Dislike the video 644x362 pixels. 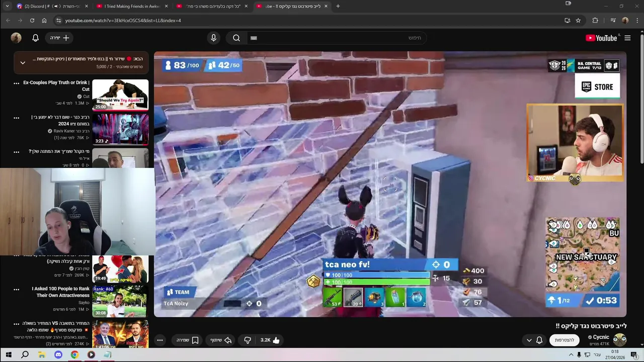[x=248, y=340]
